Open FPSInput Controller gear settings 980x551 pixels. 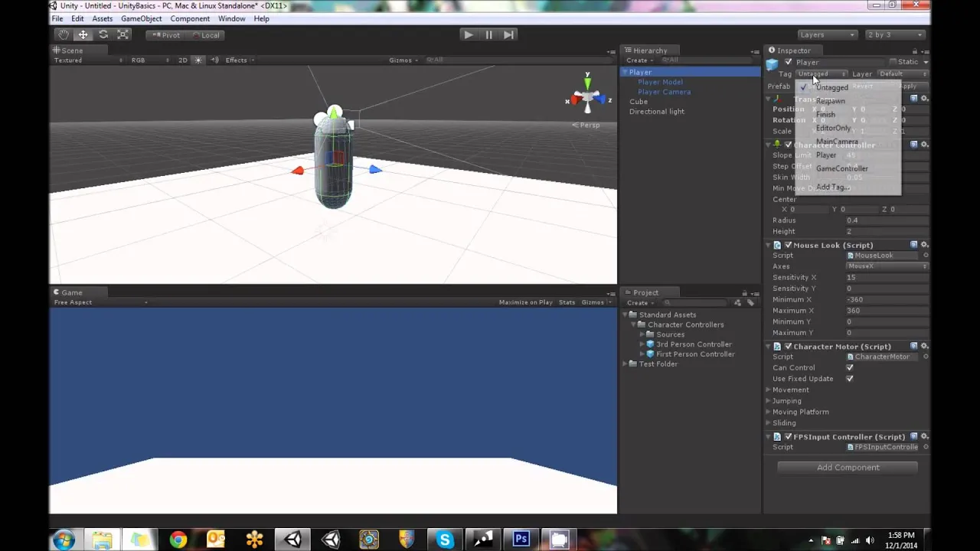pyautogui.click(x=924, y=436)
